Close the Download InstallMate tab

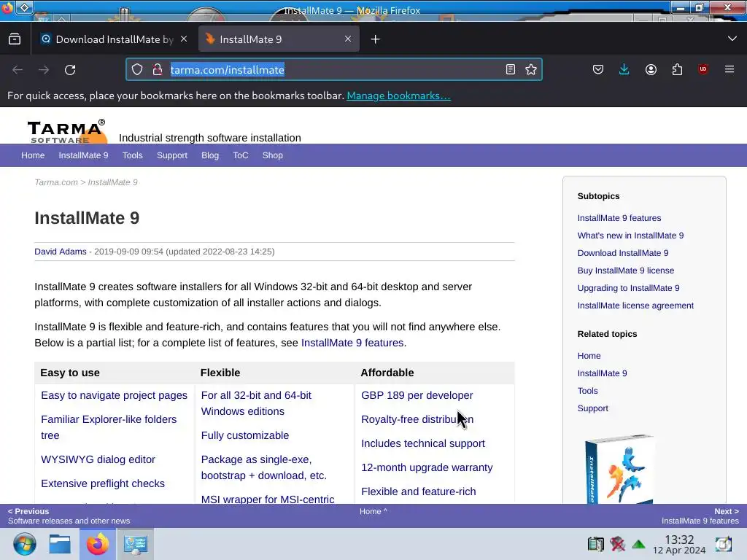(x=184, y=39)
